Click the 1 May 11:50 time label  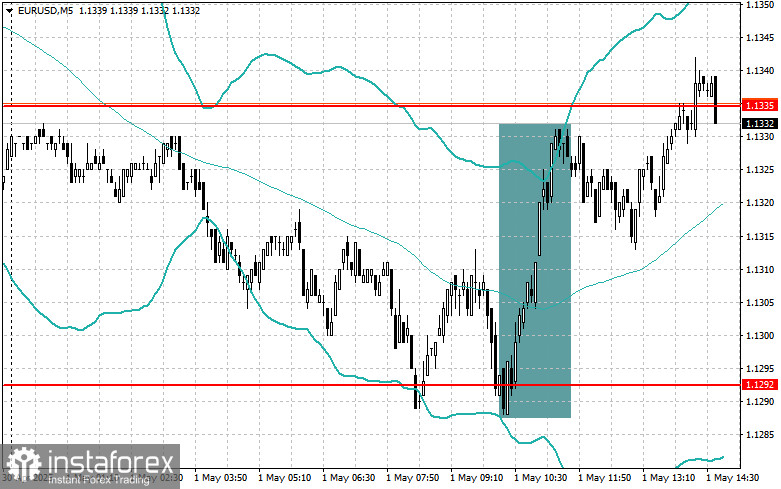604,478
